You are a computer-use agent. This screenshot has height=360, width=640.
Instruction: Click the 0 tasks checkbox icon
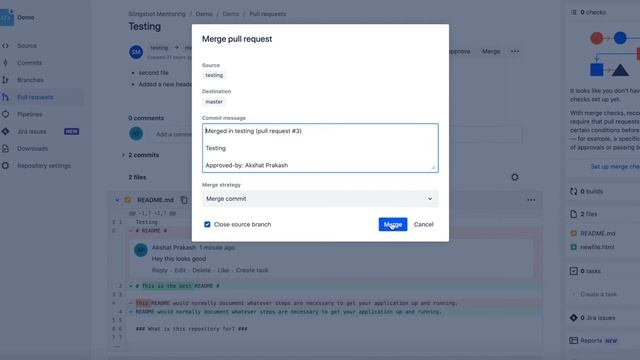(573, 271)
